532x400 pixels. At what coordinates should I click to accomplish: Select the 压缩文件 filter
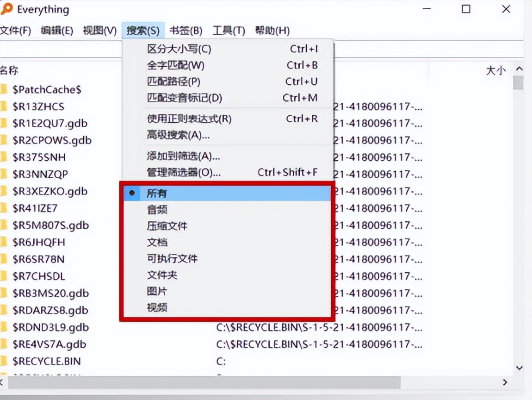[x=227, y=226]
